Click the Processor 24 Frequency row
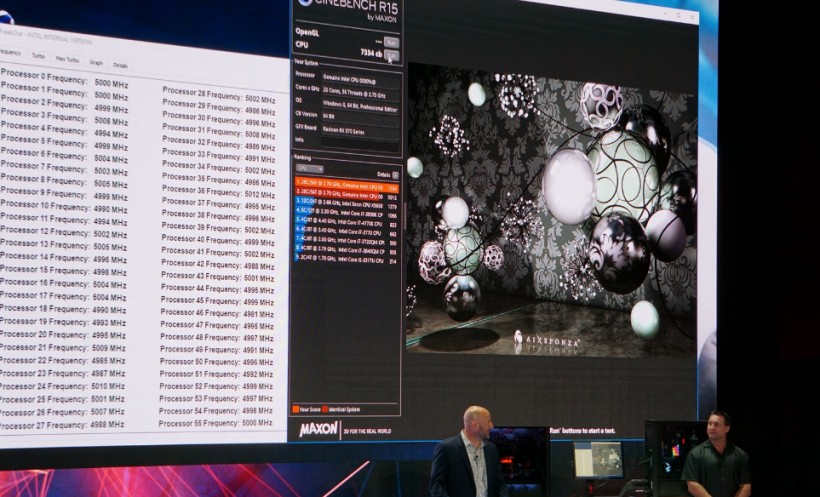Image resolution: width=820 pixels, height=497 pixels. pyautogui.click(x=63, y=386)
